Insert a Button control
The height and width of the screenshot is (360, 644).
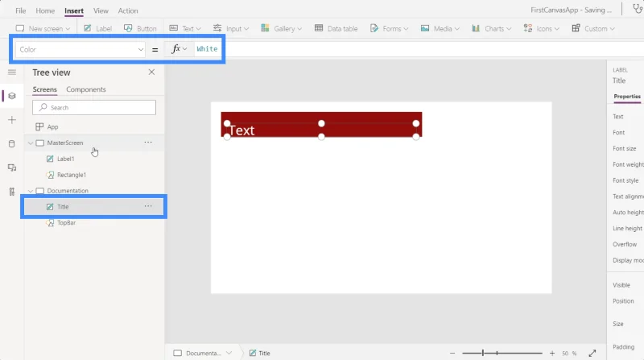pos(140,28)
